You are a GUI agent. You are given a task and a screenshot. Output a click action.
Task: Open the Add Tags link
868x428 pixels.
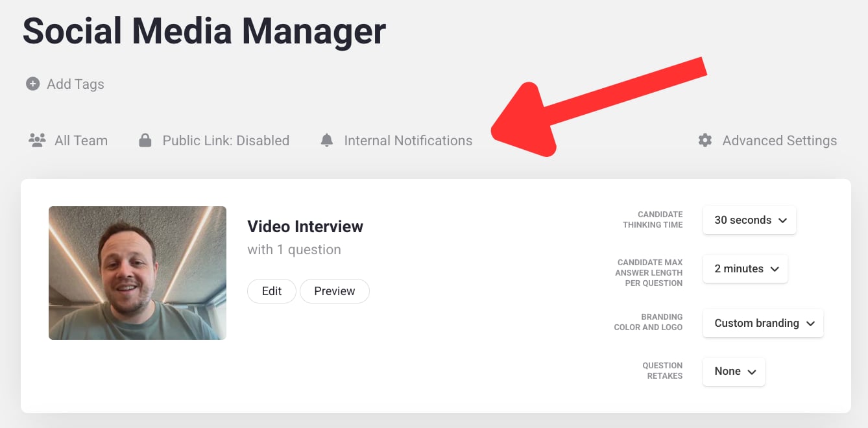75,84
